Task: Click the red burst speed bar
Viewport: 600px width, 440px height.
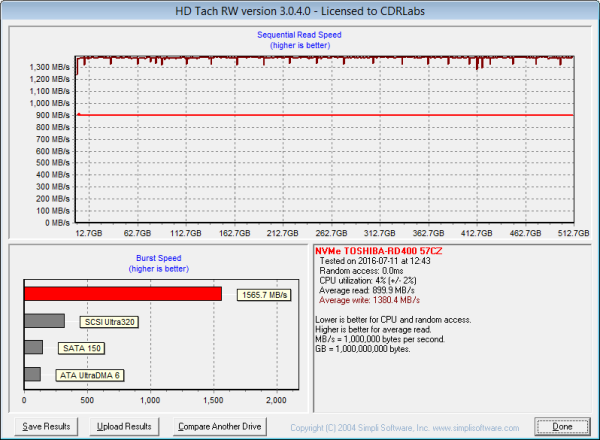Action: click(x=122, y=294)
